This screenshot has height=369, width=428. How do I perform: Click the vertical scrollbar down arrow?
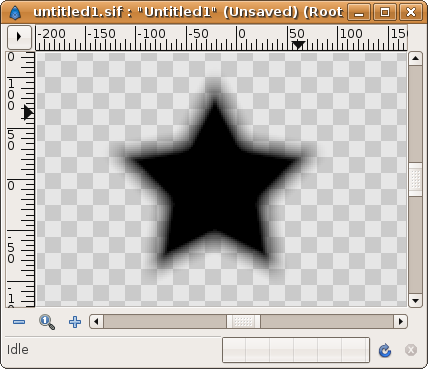(415, 301)
